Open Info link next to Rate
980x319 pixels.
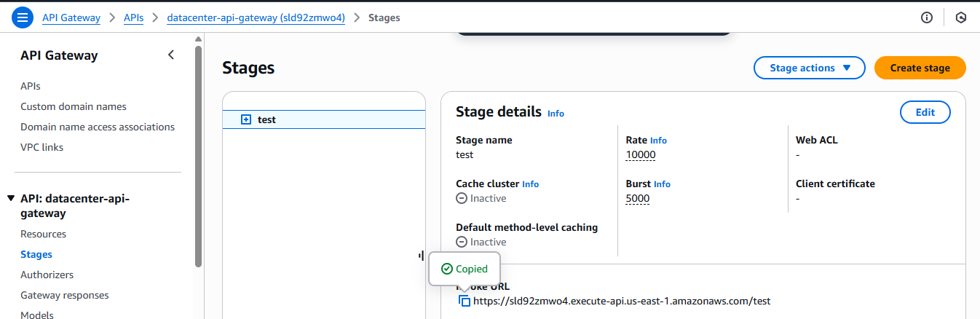tap(658, 141)
